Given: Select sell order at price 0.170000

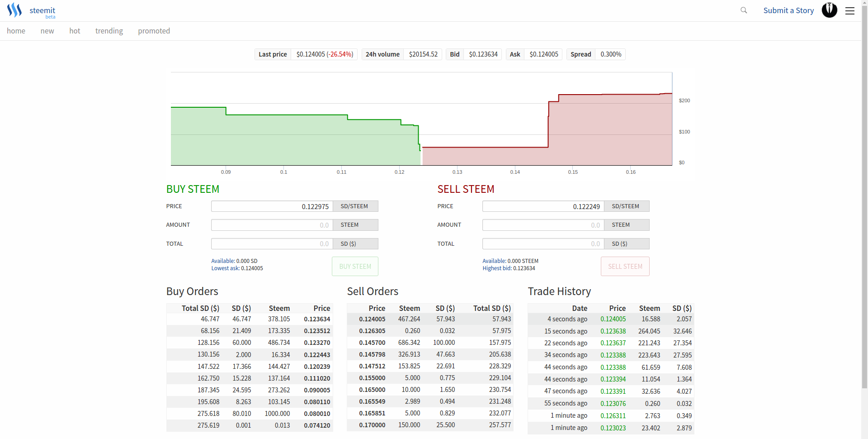Looking at the screenshot, I should [430, 425].
